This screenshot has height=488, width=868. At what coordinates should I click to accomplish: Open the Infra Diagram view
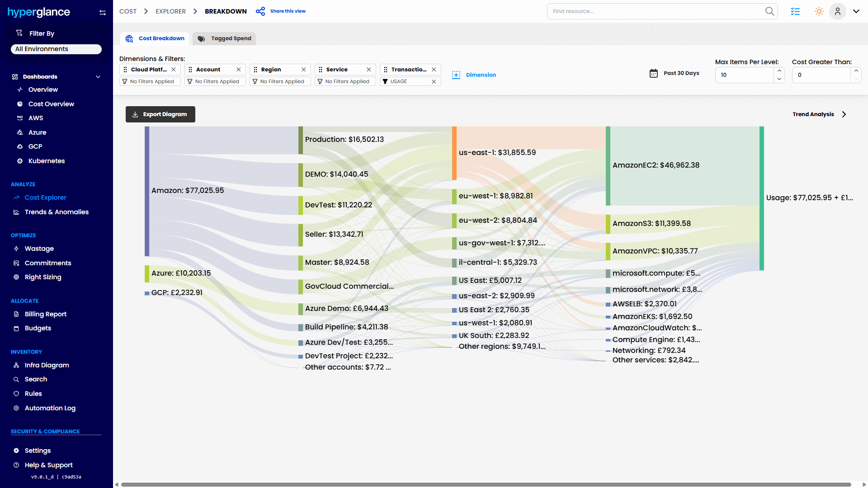pyautogui.click(x=47, y=365)
